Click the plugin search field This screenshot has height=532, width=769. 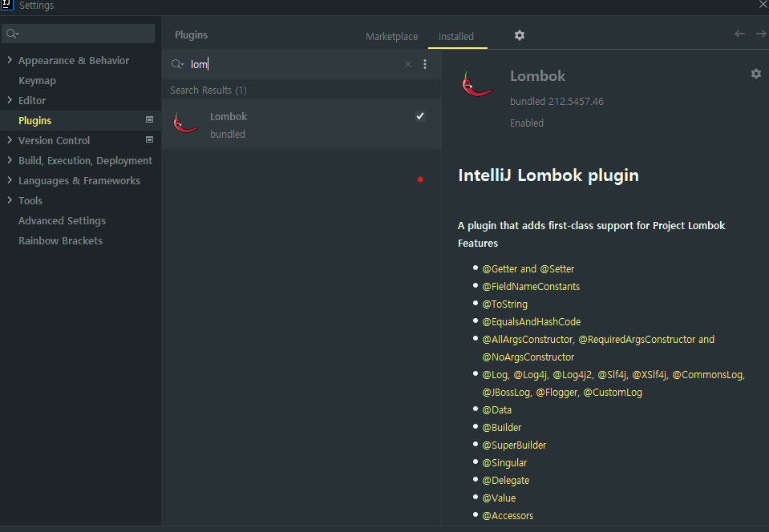(297, 64)
